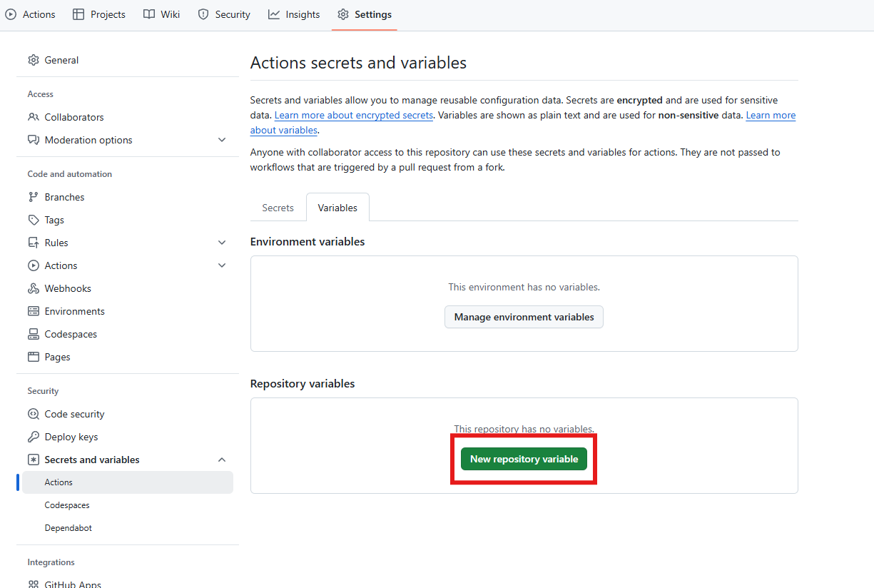Expand the Moderation options chevron
874x588 pixels.
pyautogui.click(x=222, y=140)
